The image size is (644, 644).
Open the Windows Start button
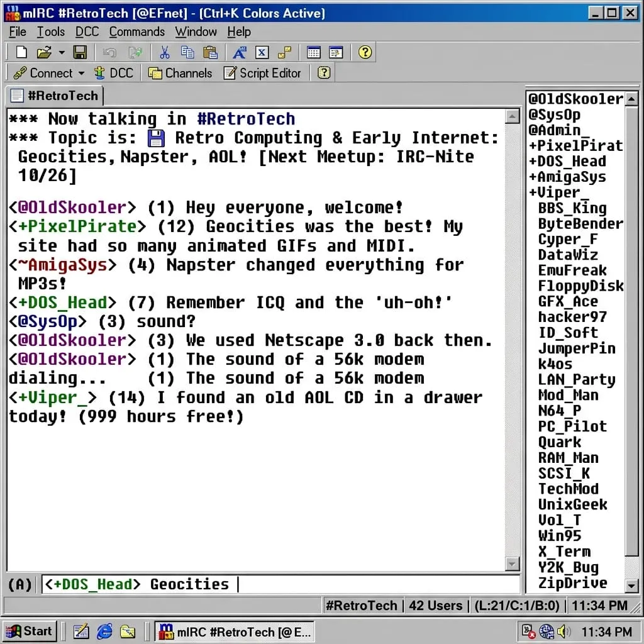pos(30,631)
